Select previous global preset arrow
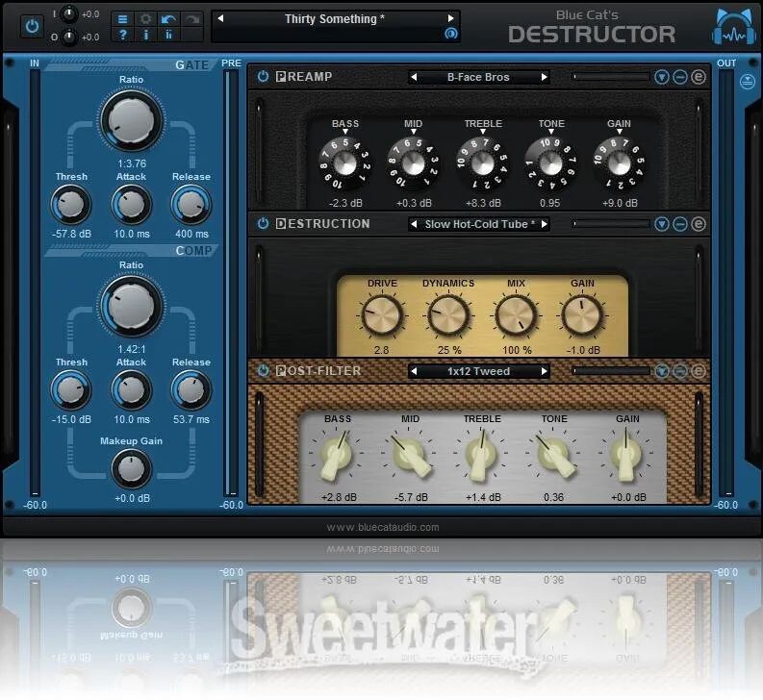 pos(220,18)
